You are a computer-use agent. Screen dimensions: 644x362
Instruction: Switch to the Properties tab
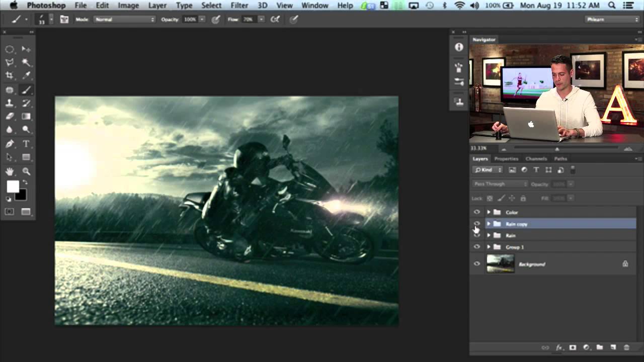pos(506,159)
